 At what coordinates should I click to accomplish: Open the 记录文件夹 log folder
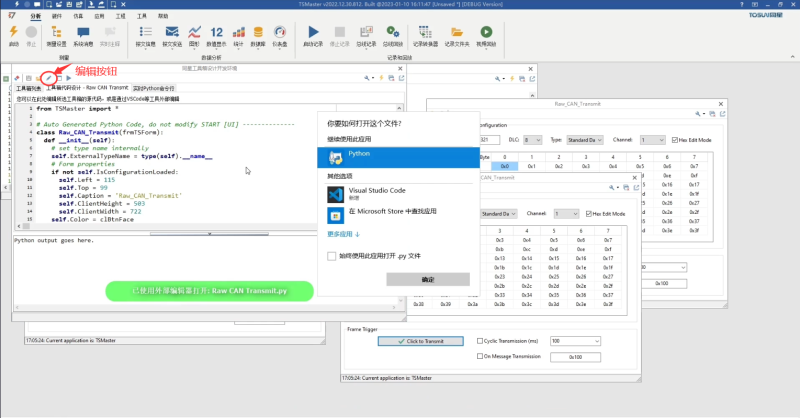click(x=458, y=37)
